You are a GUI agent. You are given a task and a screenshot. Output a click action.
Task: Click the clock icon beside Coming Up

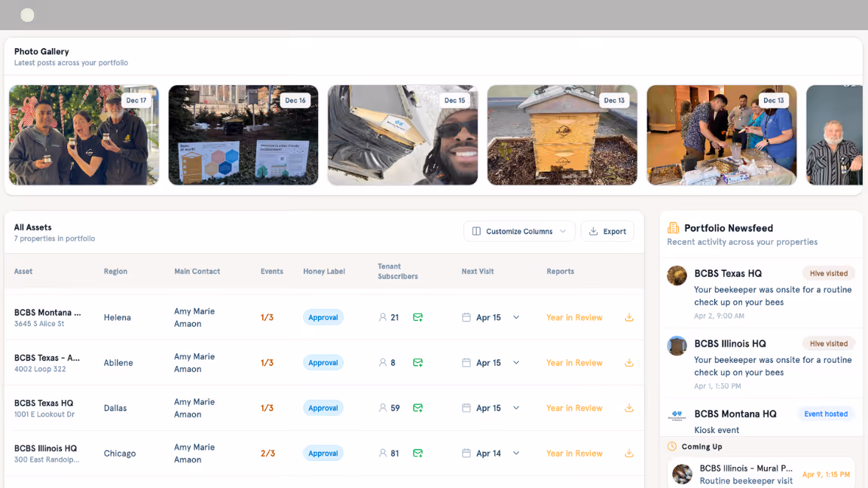click(672, 447)
